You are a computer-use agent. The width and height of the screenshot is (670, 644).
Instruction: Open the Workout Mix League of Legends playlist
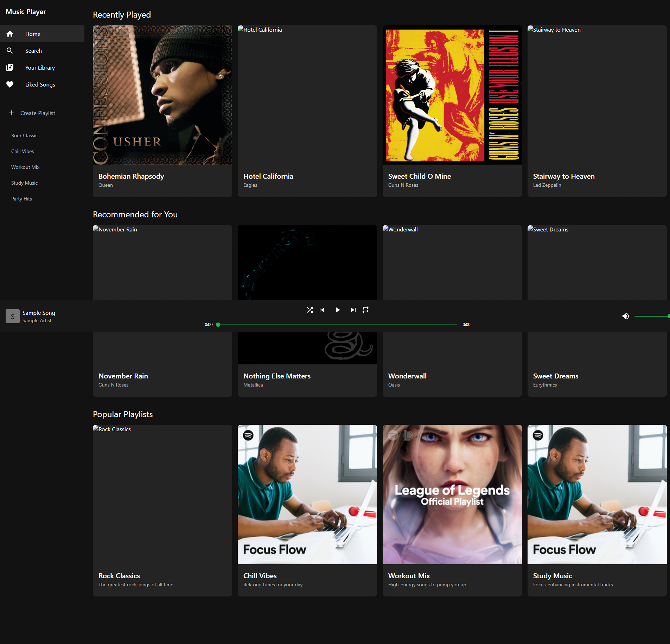click(452, 510)
